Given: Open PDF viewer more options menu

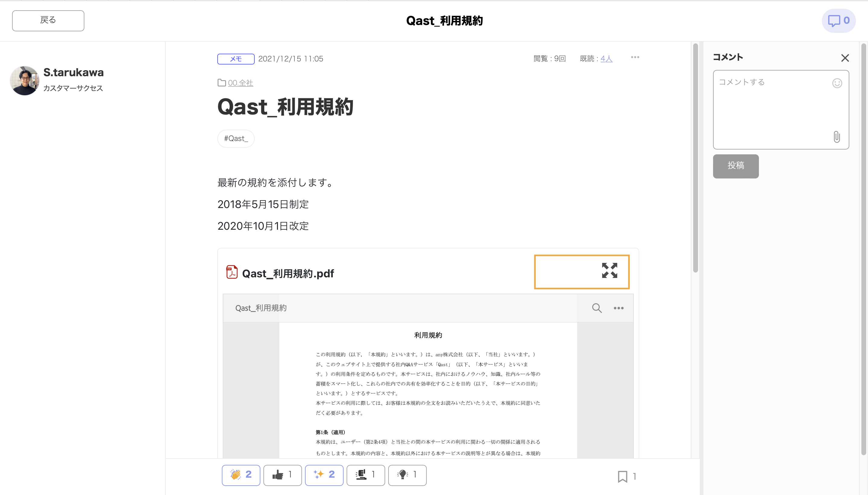Looking at the screenshot, I should click(x=618, y=308).
